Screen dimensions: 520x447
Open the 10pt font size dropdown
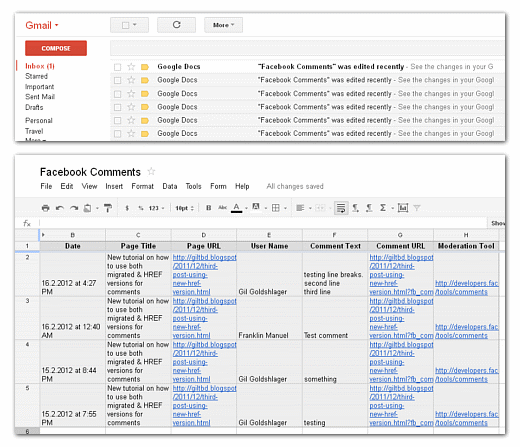[184, 208]
